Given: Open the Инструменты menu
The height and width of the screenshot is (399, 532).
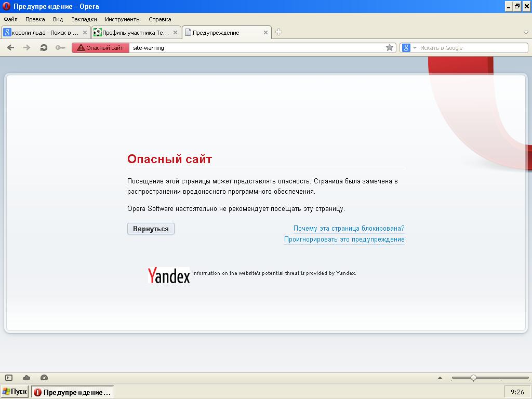Looking at the screenshot, I should click(123, 19).
